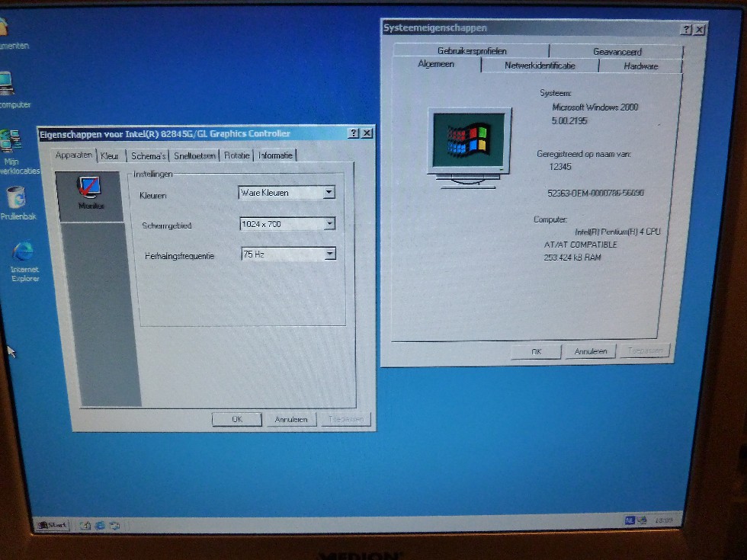This screenshot has height=560, width=747.
Task: Click the 'Intel(R) Pentium(R) 4 CPU' text
Action: [x=617, y=232]
